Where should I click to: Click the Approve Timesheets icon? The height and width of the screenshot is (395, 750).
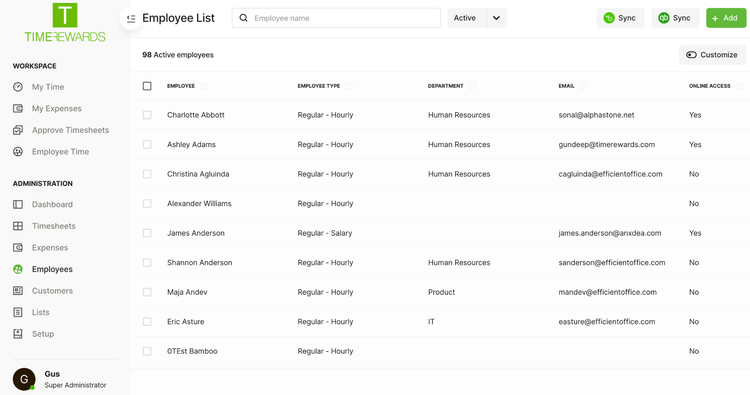18,130
